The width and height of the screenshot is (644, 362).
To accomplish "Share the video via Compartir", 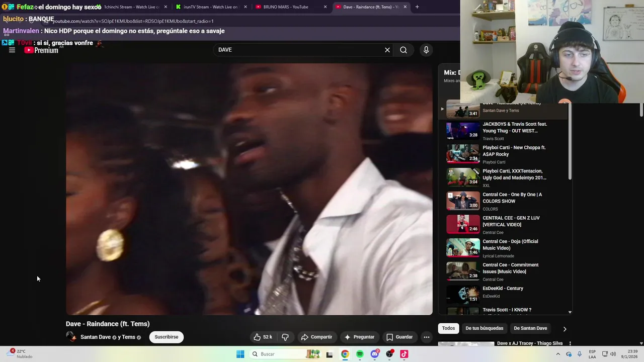I will pos(316,337).
